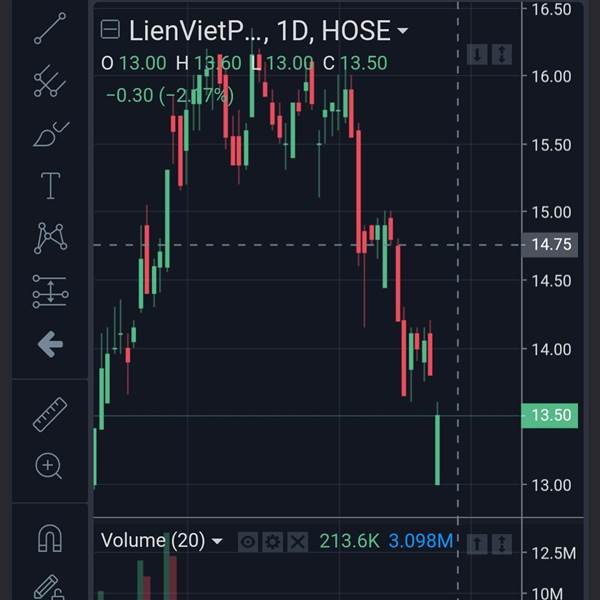Collapse the chart legend box
The width and height of the screenshot is (600, 600).
click(x=110, y=29)
